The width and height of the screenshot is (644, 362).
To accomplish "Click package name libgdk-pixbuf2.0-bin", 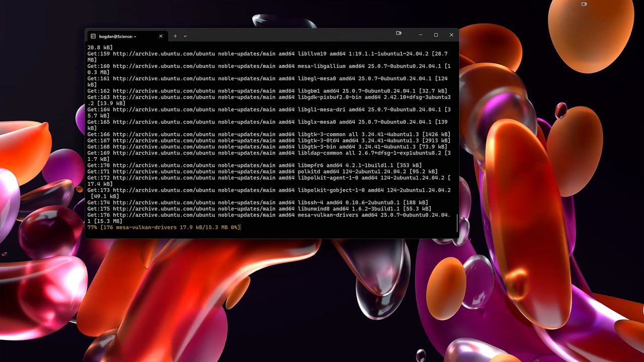I will coord(330,97).
